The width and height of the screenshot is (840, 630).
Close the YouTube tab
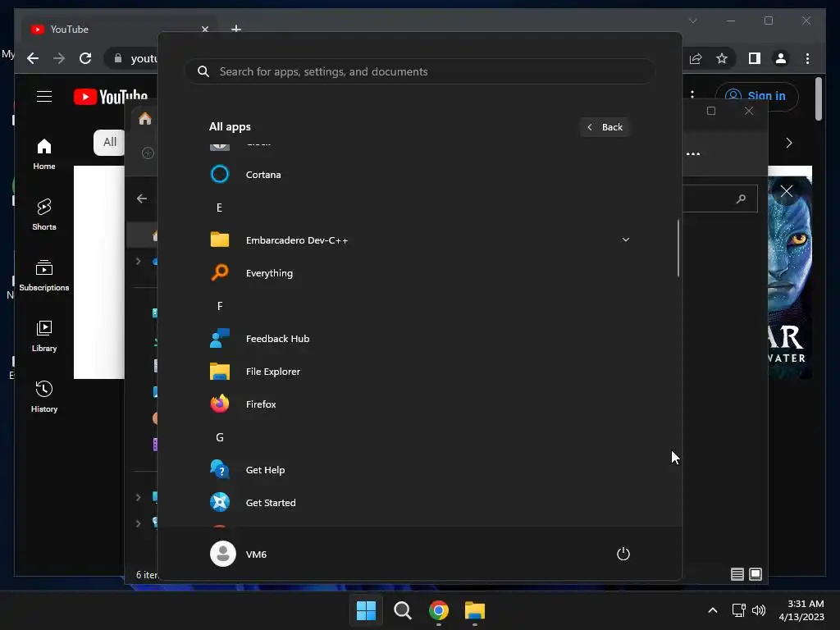click(204, 29)
